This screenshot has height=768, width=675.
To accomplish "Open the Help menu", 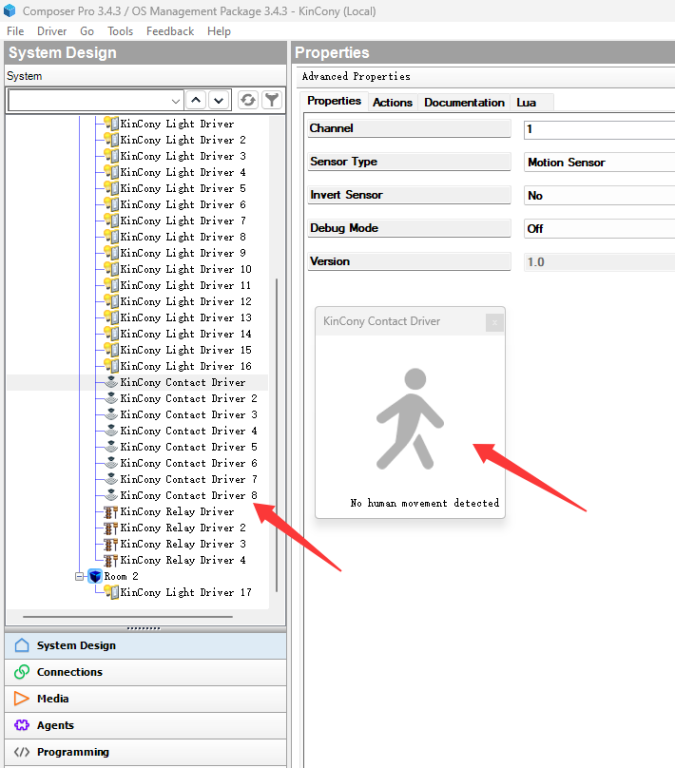I will tap(218, 31).
